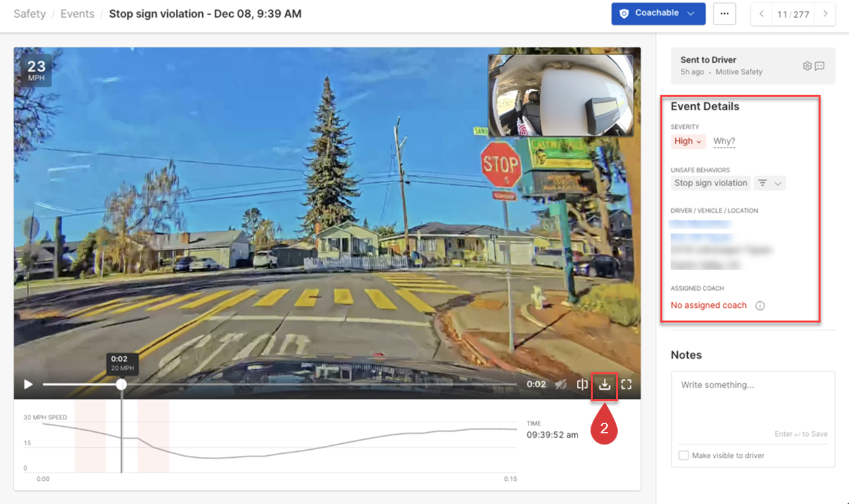Image resolution: width=849 pixels, height=504 pixels.
Task: Navigate to Safety in breadcrumb
Action: point(30,14)
